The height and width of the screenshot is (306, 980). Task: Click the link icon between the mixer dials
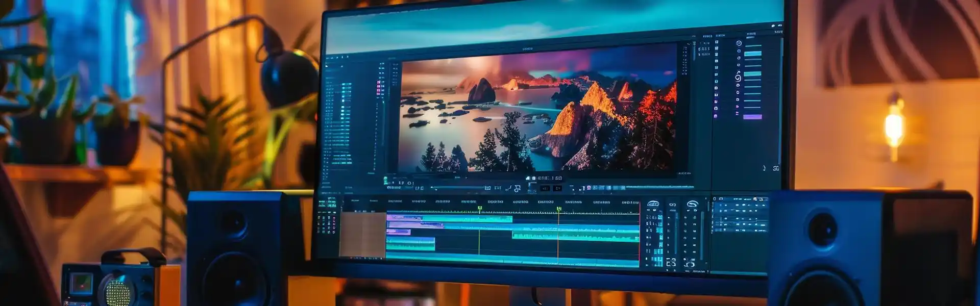672,205
